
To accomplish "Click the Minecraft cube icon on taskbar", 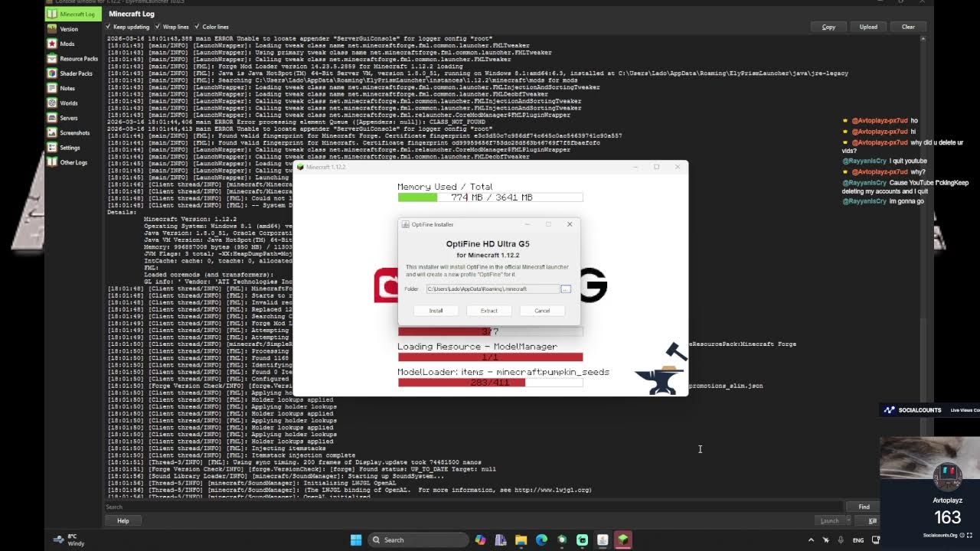I will 623,540.
